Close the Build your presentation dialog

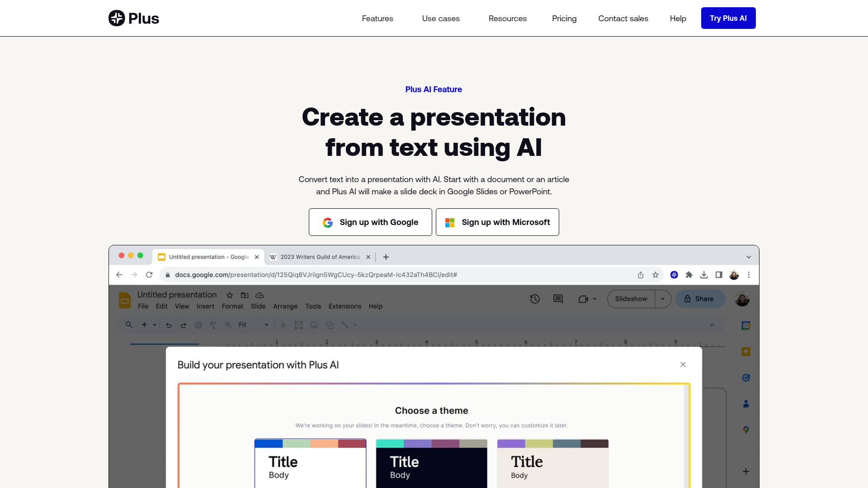(x=683, y=365)
